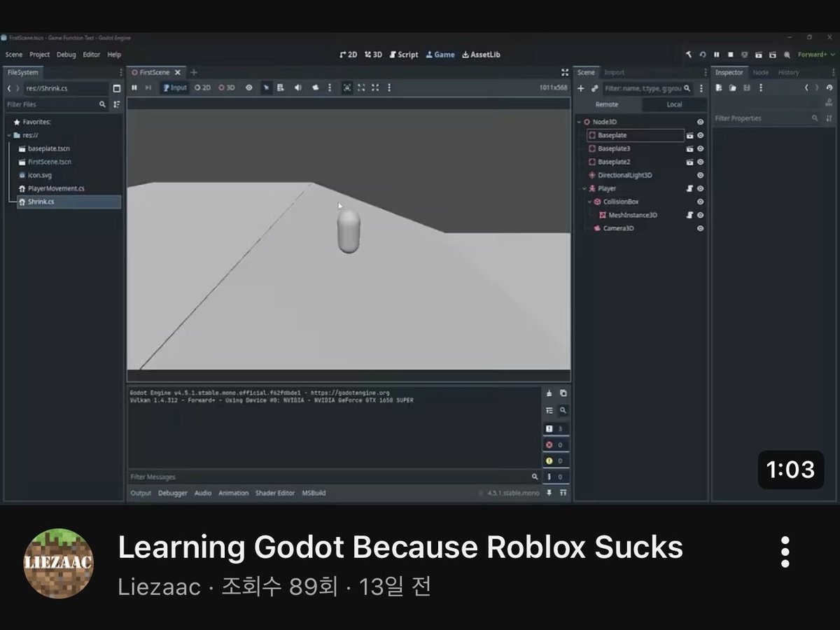Go to previous object in Inspector
Image resolution: width=840 pixels, height=630 pixels.
click(806, 88)
